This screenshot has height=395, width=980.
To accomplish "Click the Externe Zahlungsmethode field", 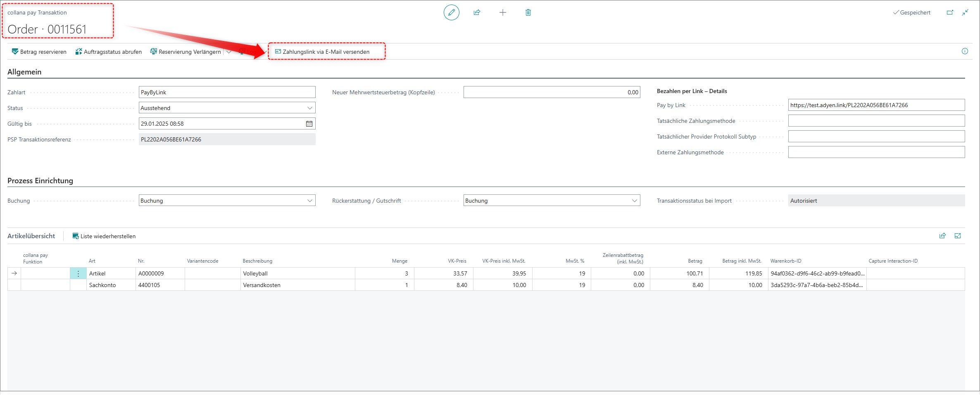I will pos(876,152).
